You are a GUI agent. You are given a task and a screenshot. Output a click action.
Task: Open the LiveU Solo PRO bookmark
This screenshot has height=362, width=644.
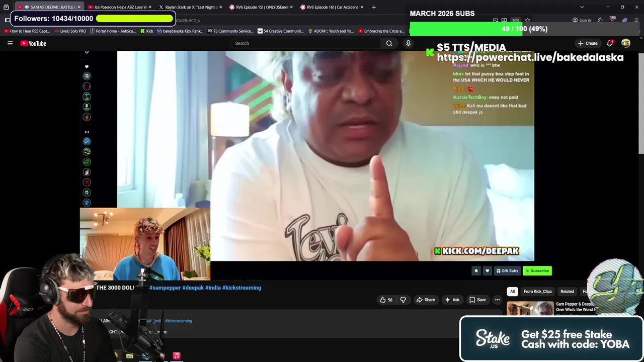(x=70, y=31)
